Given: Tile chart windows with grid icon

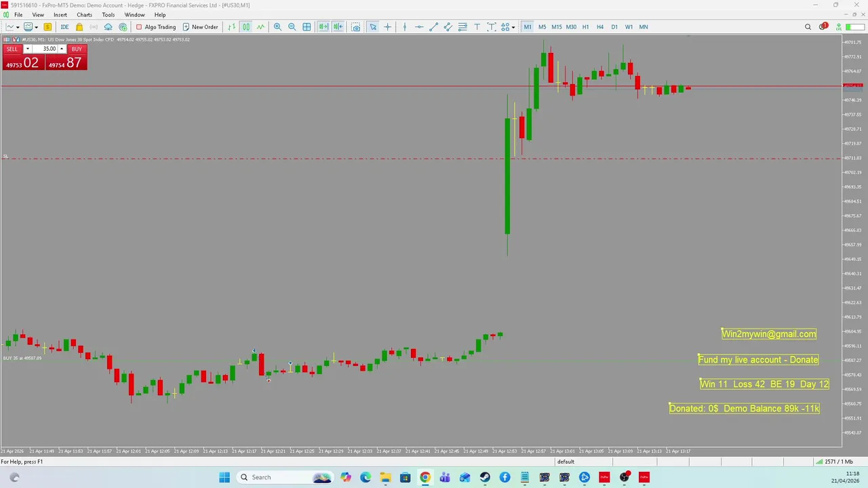Looking at the screenshot, I should click(x=307, y=27).
